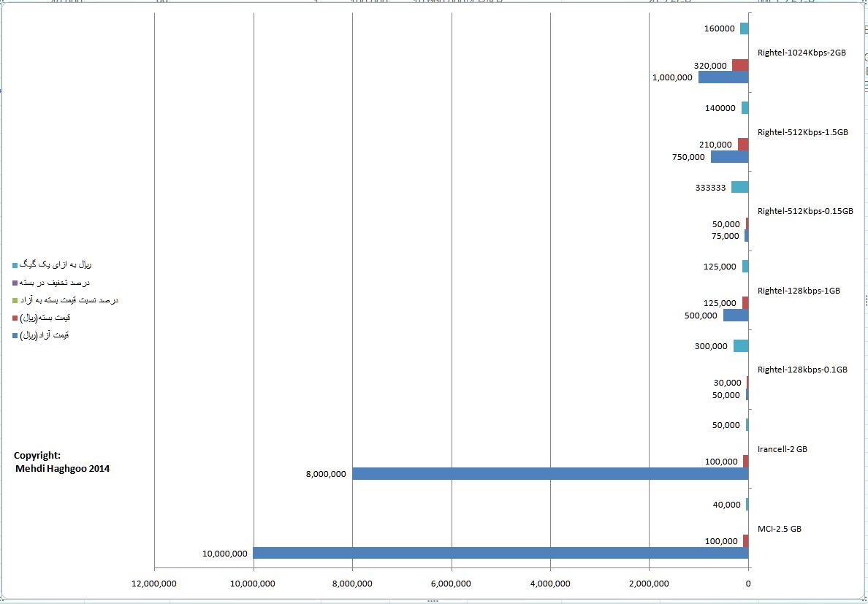Select the teal bar labeled 300,000
Viewport: 868px width, 604px height.
point(740,346)
